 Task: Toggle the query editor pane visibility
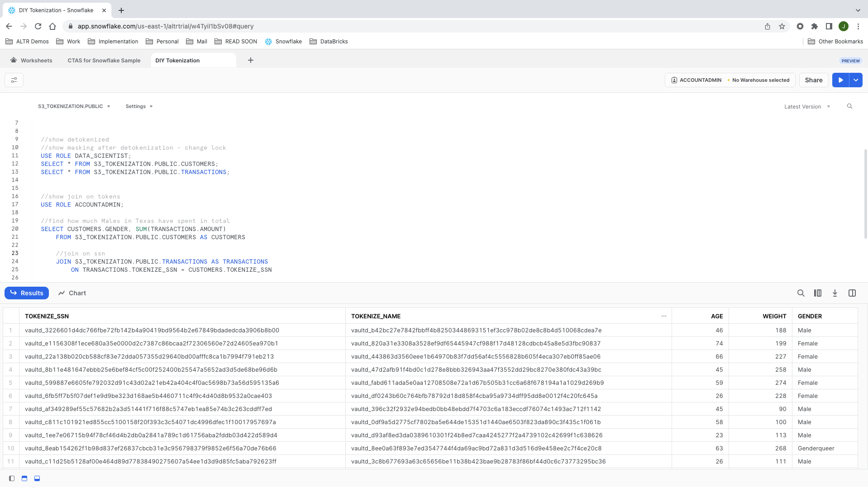click(x=24, y=478)
